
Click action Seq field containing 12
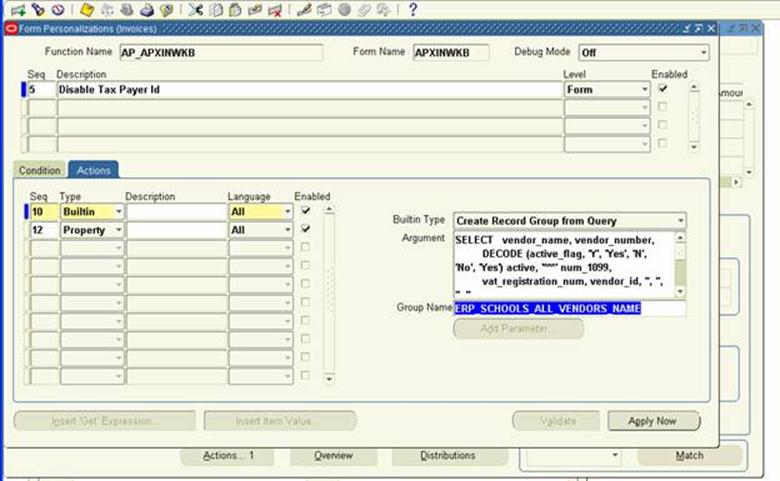(44, 230)
